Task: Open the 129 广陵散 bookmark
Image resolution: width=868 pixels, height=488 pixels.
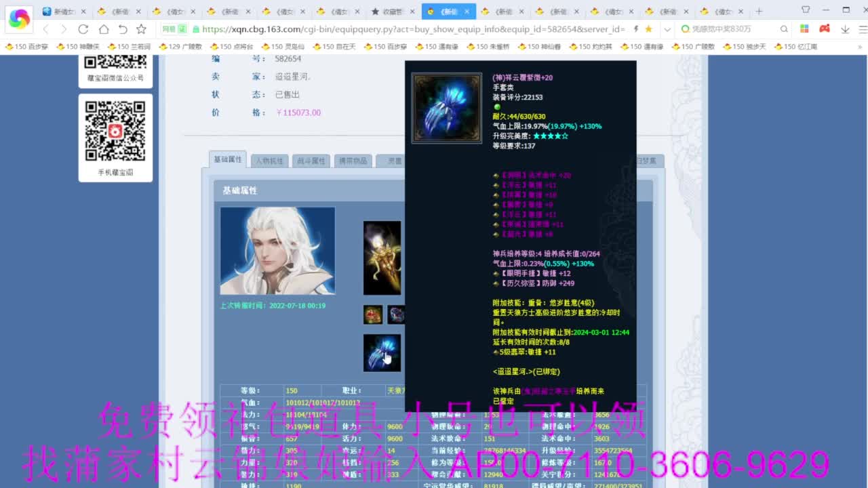Action: pos(180,46)
